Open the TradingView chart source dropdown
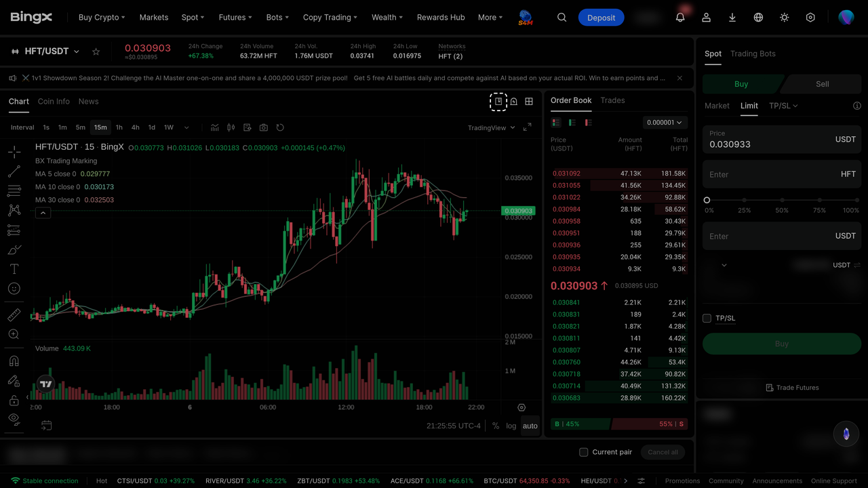This screenshot has width=868, height=488. click(491, 127)
